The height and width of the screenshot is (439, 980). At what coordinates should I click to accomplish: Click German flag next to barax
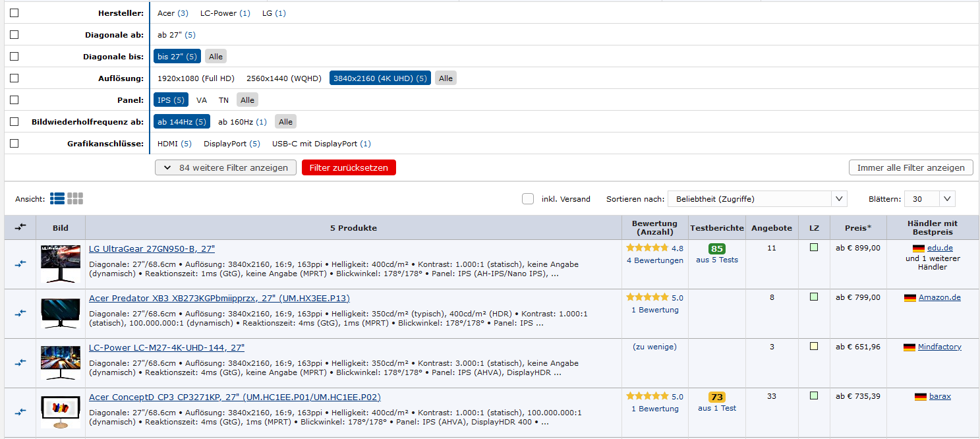pos(921,397)
